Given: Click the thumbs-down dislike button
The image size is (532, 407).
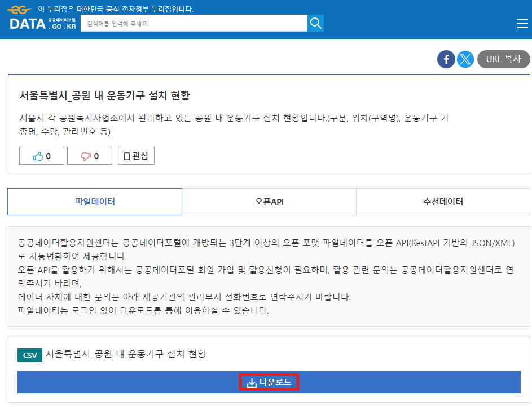Looking at the screenshot, I should click(x=90, y=156).
